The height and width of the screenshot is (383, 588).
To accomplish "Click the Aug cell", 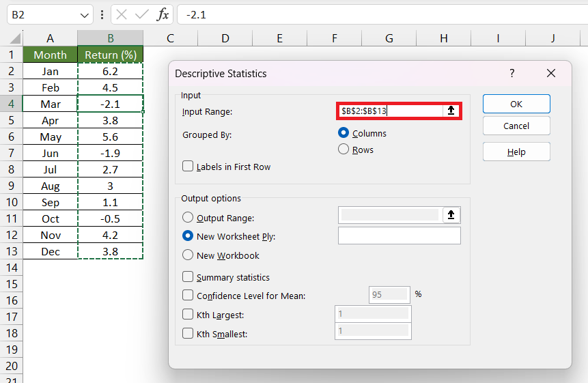I will pyautogui.click(x=51, y=186).
